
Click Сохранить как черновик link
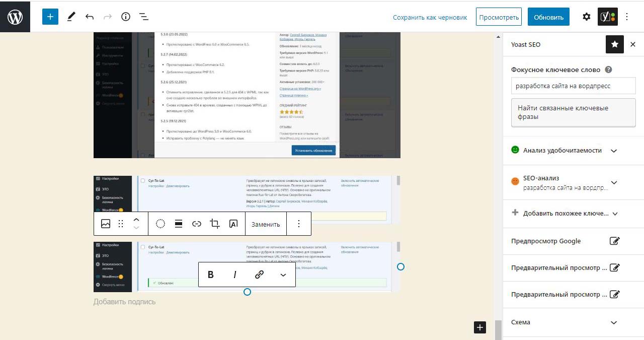[x=430, y=17]
